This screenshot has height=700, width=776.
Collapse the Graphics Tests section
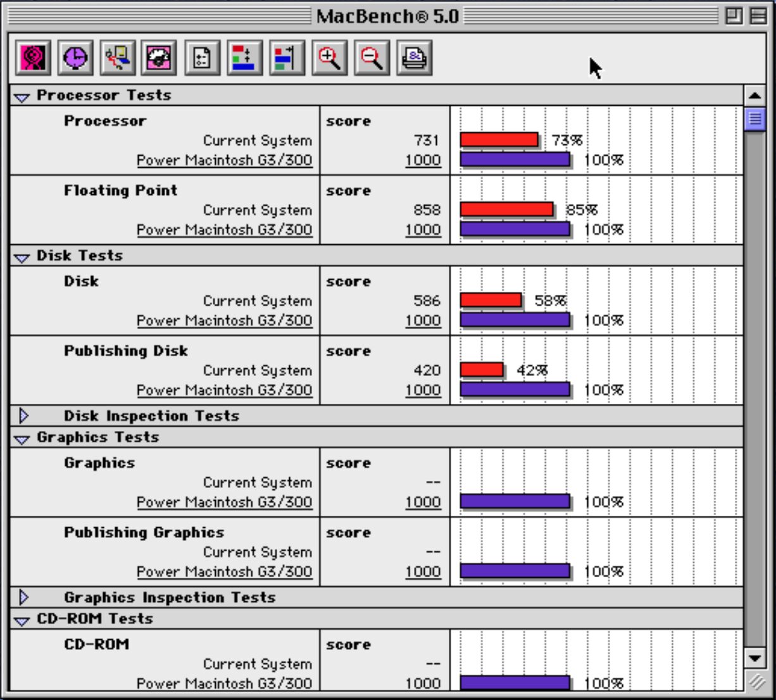point(22,439)
